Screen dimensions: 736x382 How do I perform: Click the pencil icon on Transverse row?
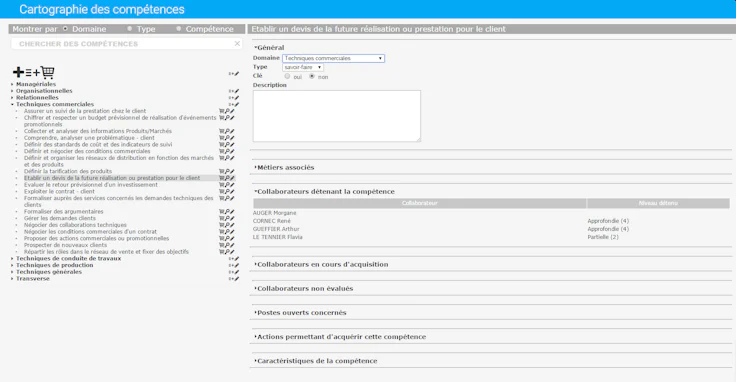click(237, 279)
